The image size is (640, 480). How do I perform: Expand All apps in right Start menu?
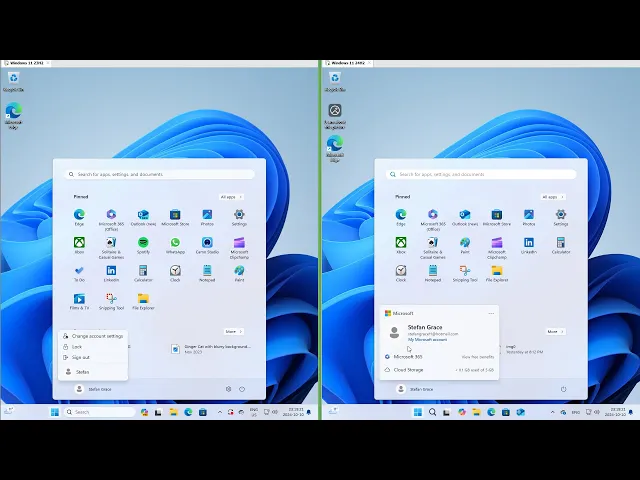[553, 197]
